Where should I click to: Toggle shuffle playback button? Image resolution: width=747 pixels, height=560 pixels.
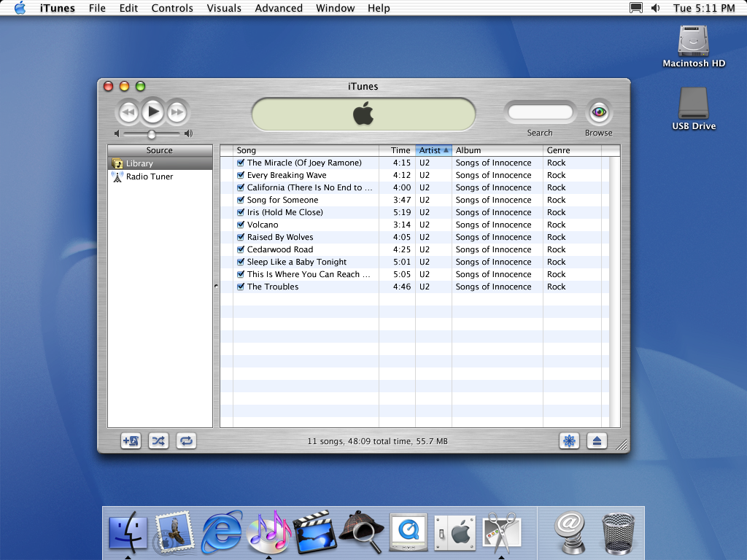(158, 440)
